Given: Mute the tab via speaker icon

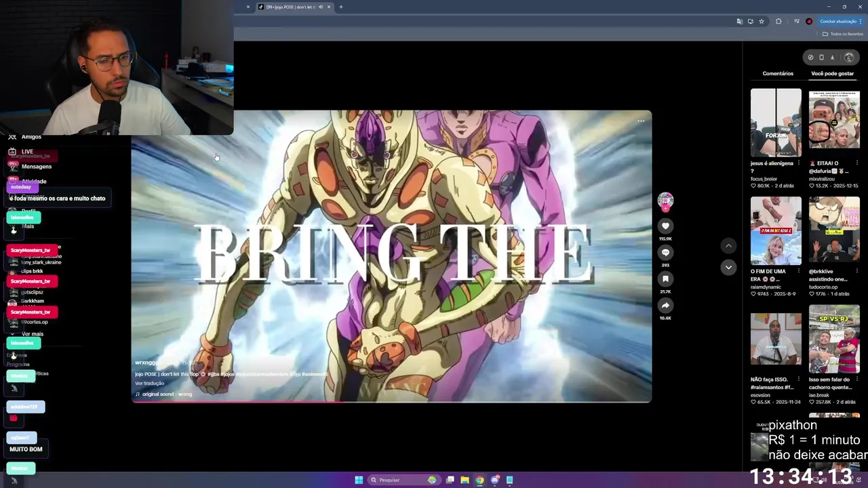Looking at the screenshot, I should pyautogui.click(x=321, y=7).
